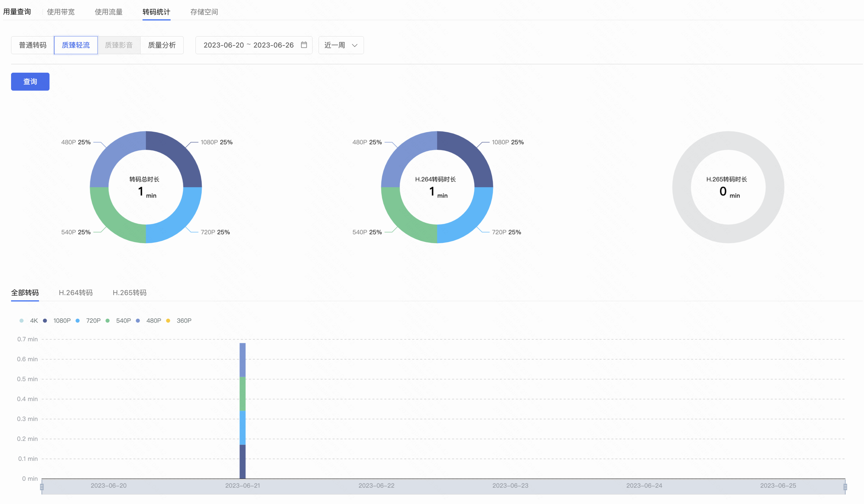
Task: Click the left handle of the timeline zoom slider
Action: [x=42, y=487]
